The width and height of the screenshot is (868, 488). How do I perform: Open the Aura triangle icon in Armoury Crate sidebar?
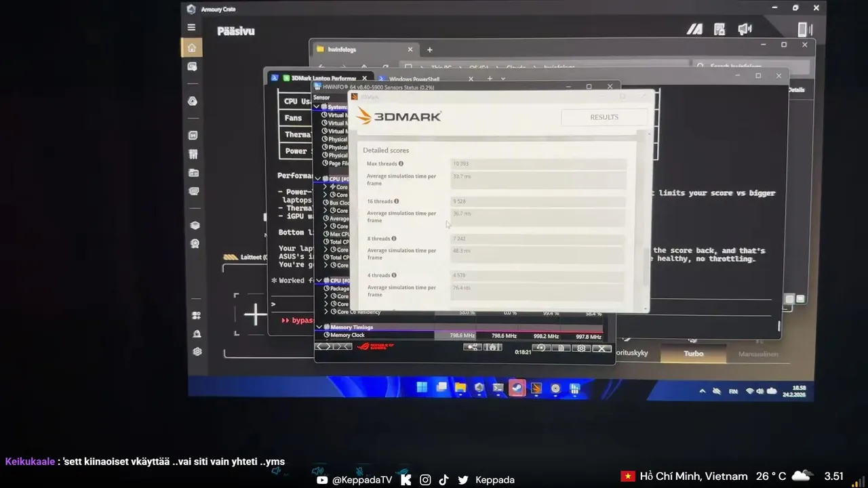[193, 101]
